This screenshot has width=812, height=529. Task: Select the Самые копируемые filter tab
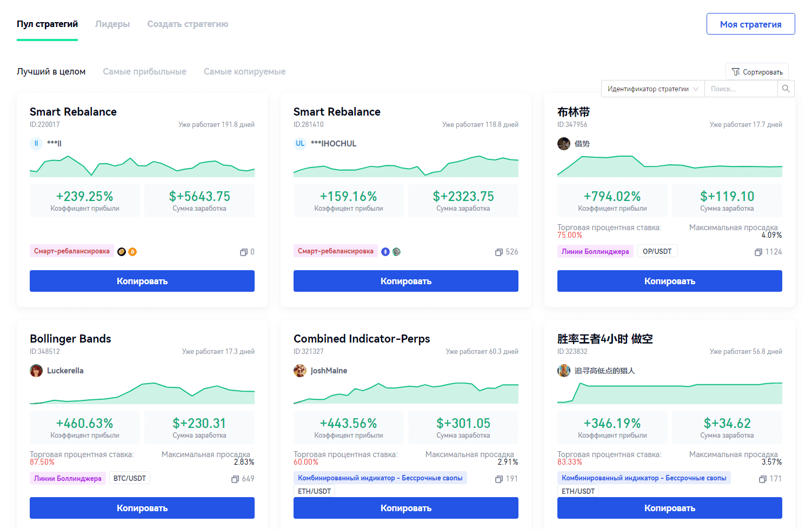(x=244, y=72)
